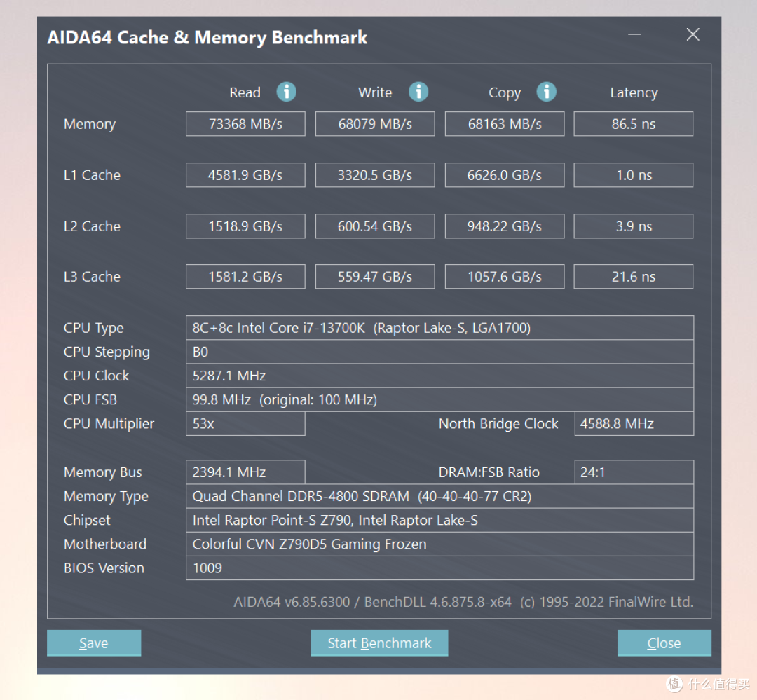This screenshot has height=700, width=757.
Task: Click L3 Cache Latency 21.6 ns
Action: 634,277
